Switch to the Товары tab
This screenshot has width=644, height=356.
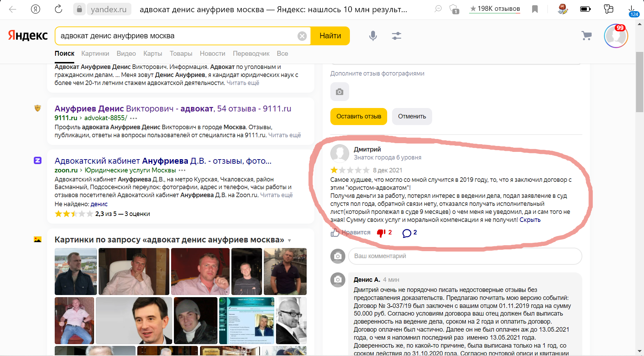pos(181,54)
